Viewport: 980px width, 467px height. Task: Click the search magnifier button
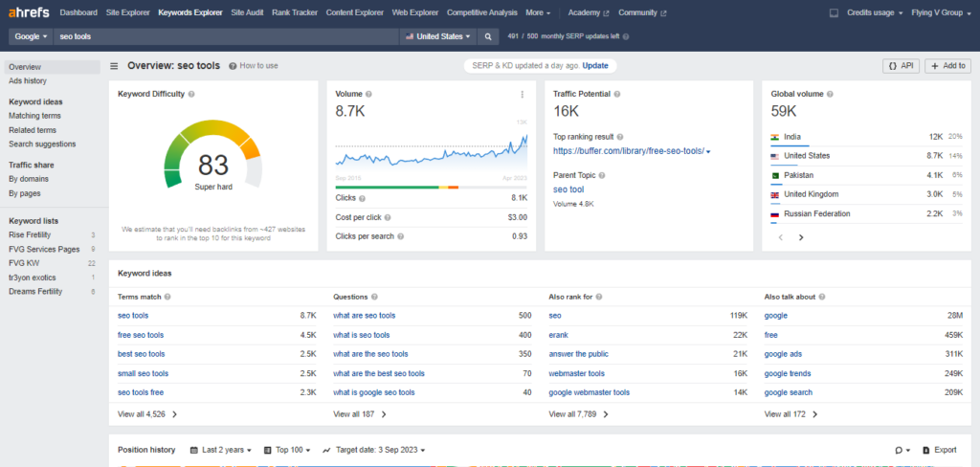pyautogui.click(x=488, y=36)
